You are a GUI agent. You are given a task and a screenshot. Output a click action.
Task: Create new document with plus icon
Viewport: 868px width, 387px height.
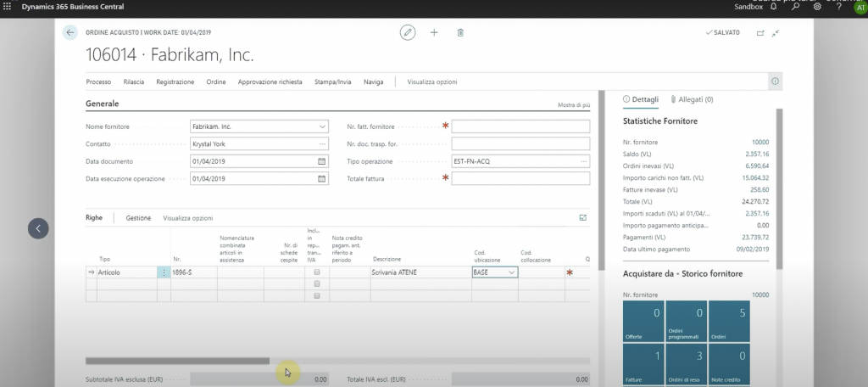pyautogui.click(x=434, y=33)
